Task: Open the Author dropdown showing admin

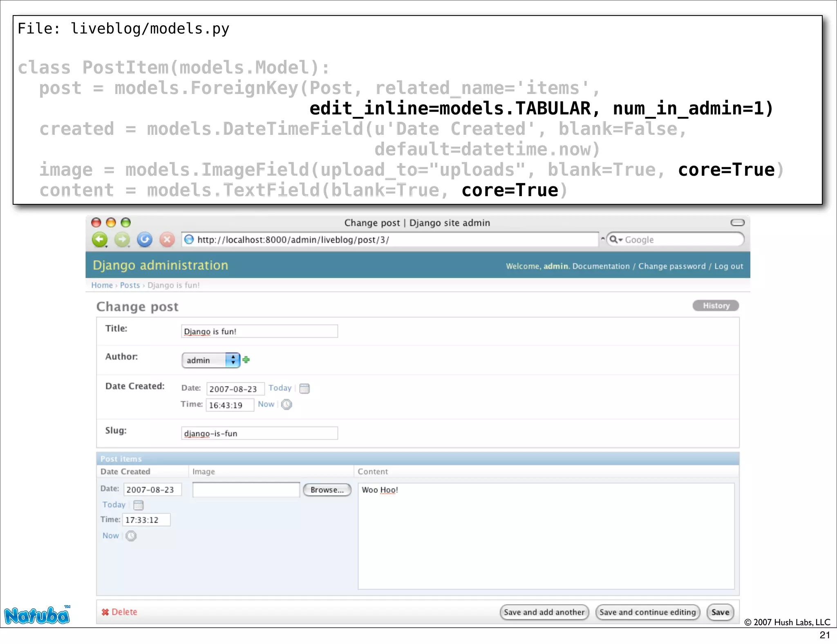Action: [x=211, y=360]
